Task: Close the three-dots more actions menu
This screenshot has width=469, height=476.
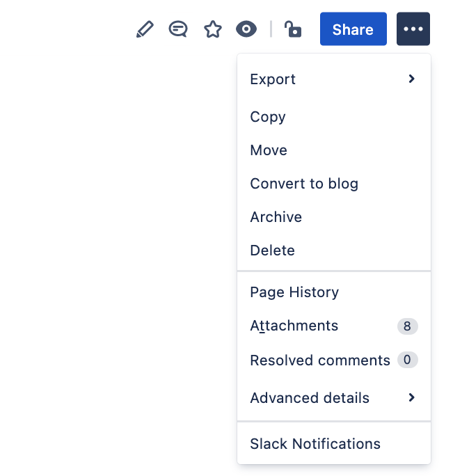Action: tap(413, 29)
